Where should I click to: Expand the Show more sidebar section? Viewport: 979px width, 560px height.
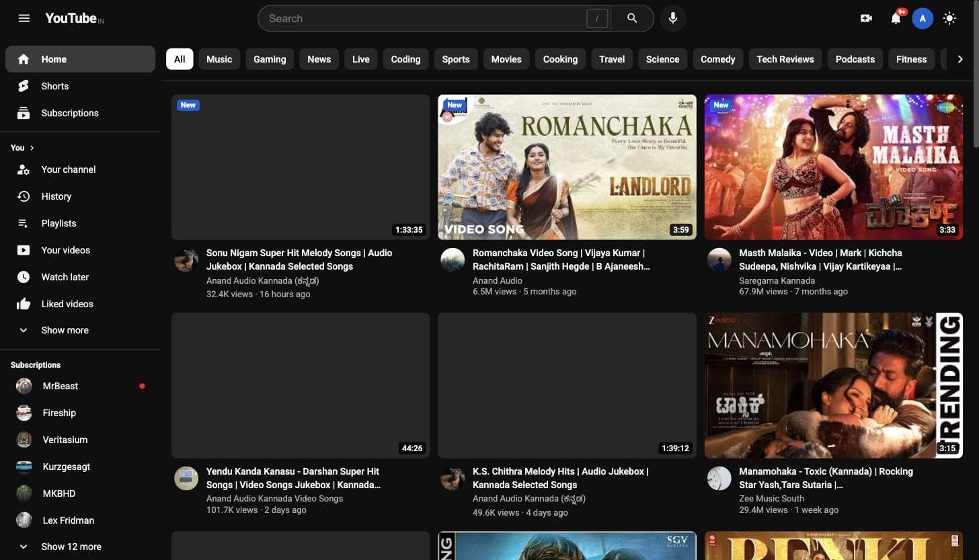pyautogui.click(x=80, y=330)
